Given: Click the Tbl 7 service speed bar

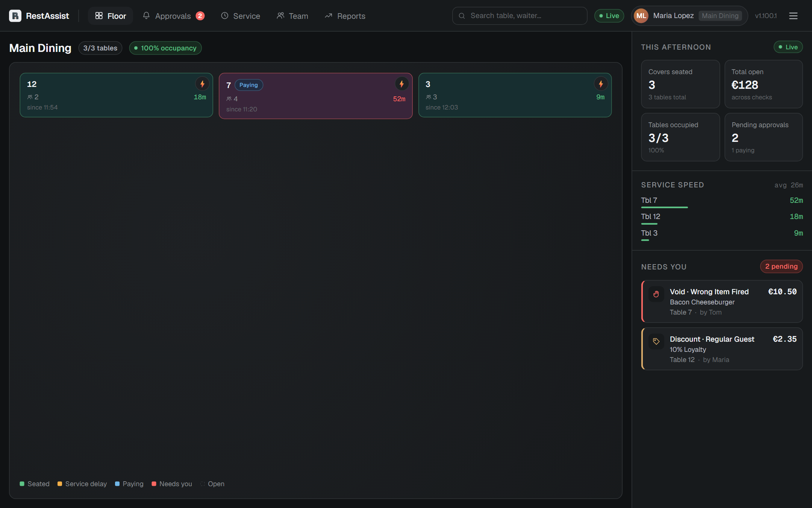Looking at the screenshot, I should (664, 207).
